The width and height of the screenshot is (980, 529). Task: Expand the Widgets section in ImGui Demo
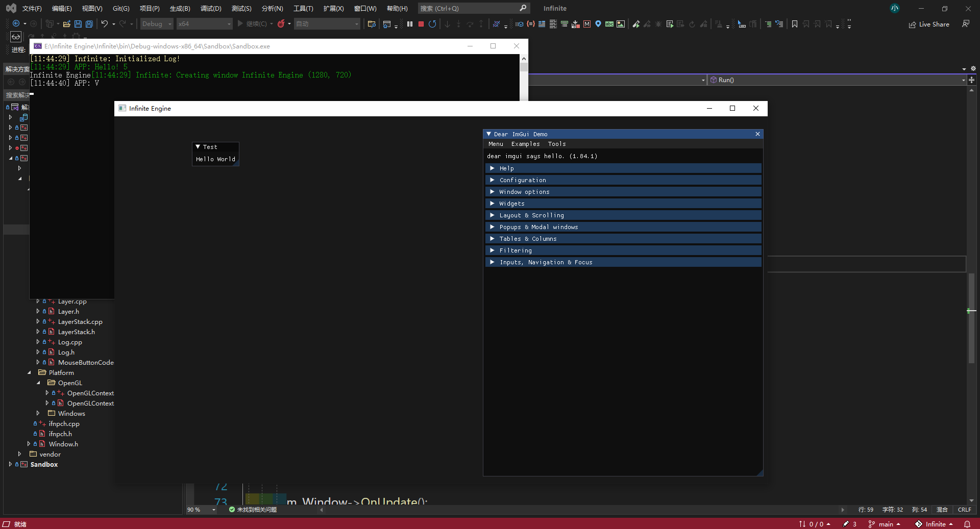[x=623, y=204]
